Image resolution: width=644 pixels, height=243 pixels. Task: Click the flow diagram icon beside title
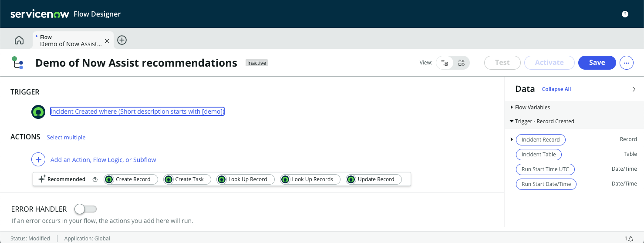click(x=17, y=63)
